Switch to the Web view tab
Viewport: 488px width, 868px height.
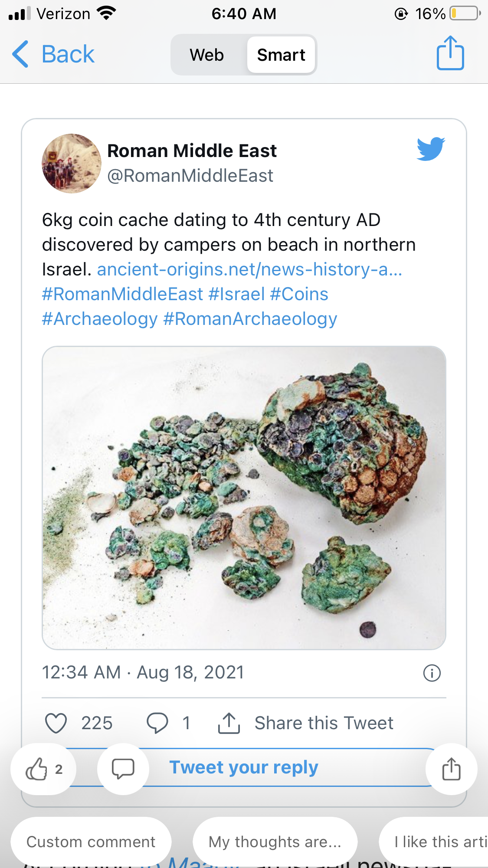point(207,55)
